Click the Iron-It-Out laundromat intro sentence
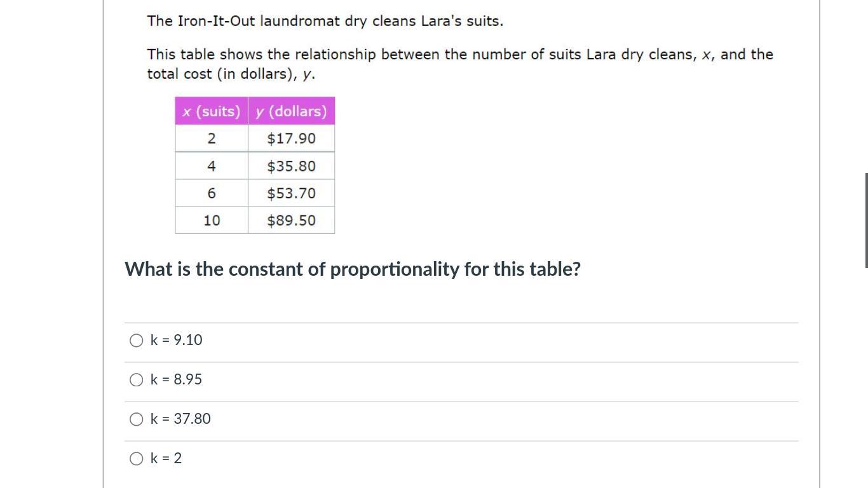868x488 pixels. [325, 21]
